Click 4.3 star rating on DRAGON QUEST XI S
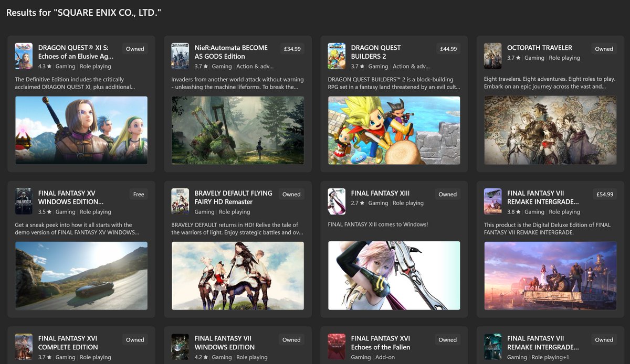Image resolution: width=630 pixels, height=364 pixels. tap(44, 67)
